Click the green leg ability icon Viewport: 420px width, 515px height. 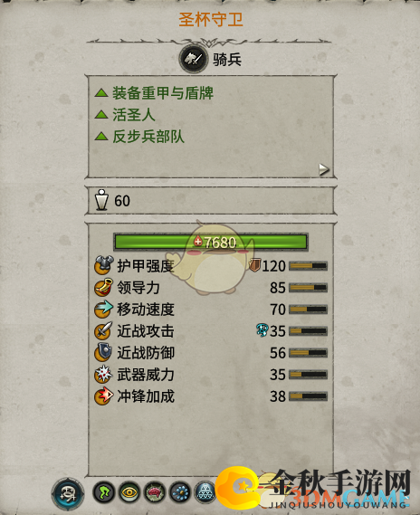pyautogui.click(x=104, y=492)
